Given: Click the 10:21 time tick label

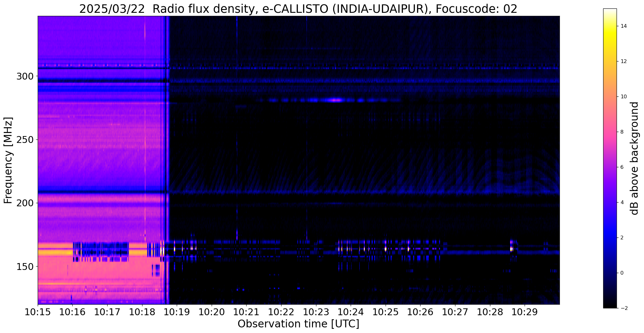Looking at the screenshot, I should [x=247, y=312].
